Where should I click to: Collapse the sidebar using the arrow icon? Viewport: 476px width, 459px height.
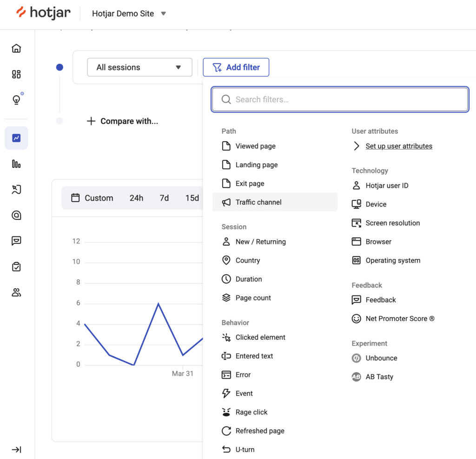(x=16, y=449)
